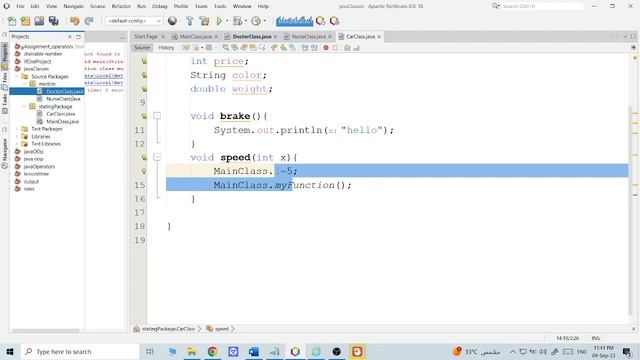Open the Window menu
640x360 pixels.
(242, 6)
